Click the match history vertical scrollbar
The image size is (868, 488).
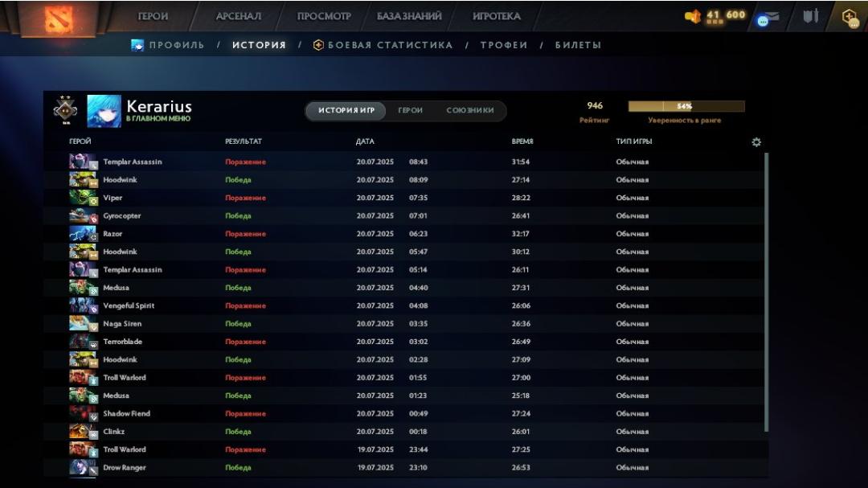[766, 292]
